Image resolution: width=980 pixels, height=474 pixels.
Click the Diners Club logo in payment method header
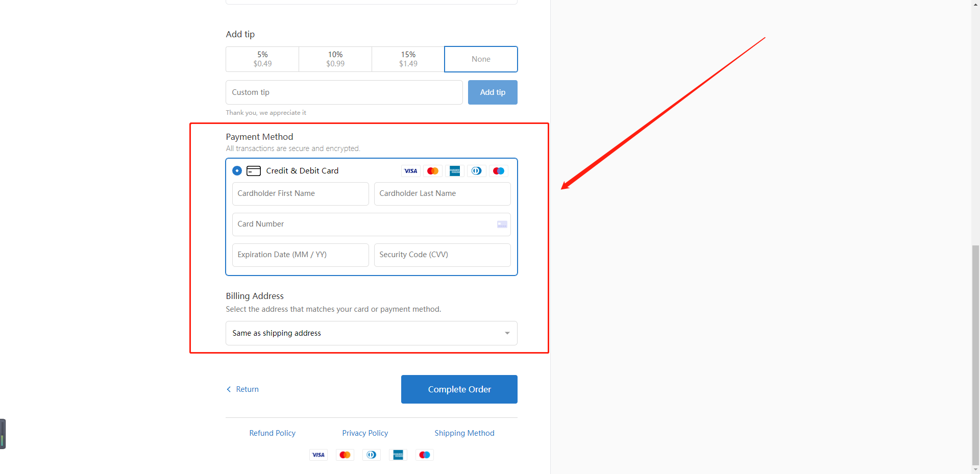[477, 171]
